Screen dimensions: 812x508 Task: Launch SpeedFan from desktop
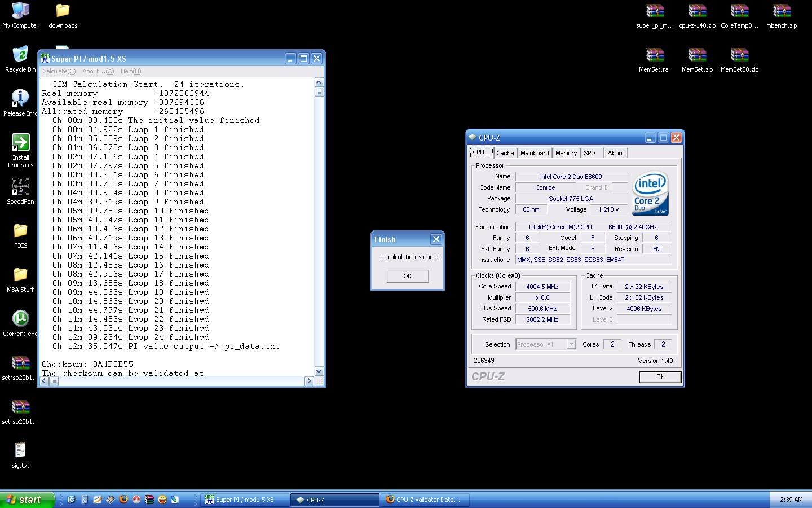20,191
